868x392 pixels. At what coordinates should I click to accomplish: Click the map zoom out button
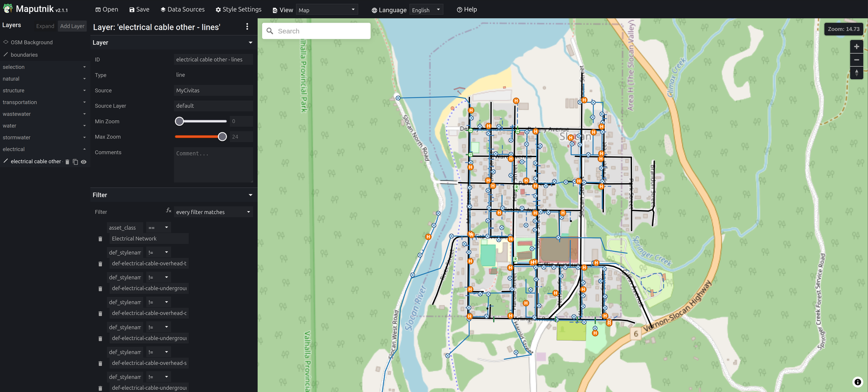[x=856, y=60]
